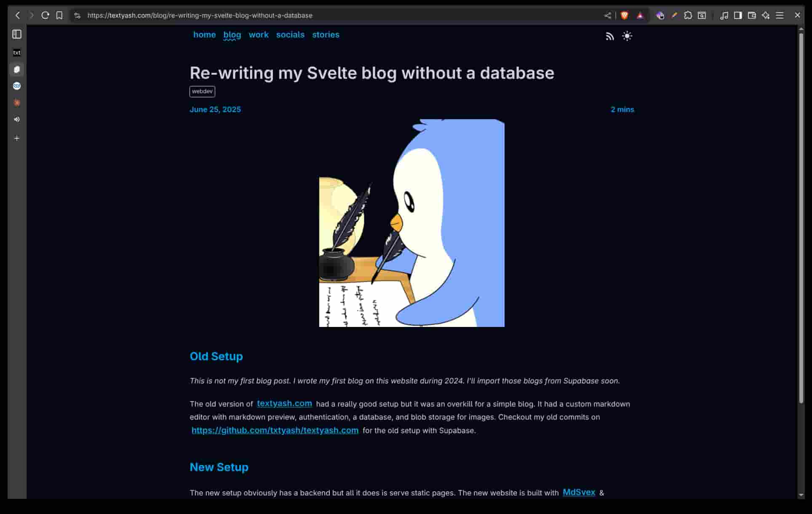Open the blog's RSS feed

click(x=610, y=36)
